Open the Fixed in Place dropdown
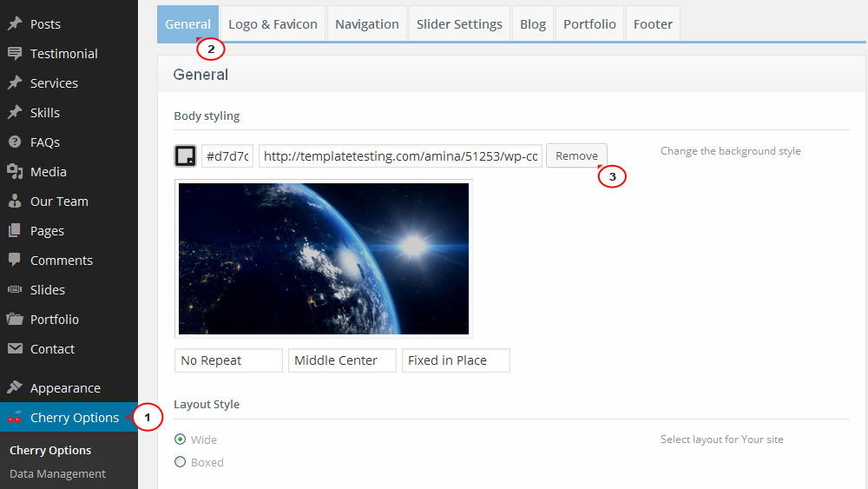This screenshot has width=868, height=489. pos(457,360)
